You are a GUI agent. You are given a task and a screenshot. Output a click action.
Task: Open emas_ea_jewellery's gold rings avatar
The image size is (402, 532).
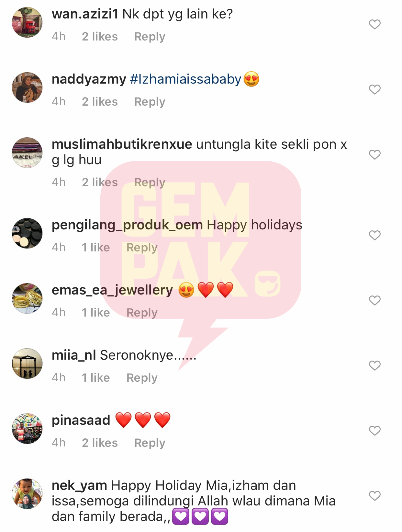tap(27, 298)
